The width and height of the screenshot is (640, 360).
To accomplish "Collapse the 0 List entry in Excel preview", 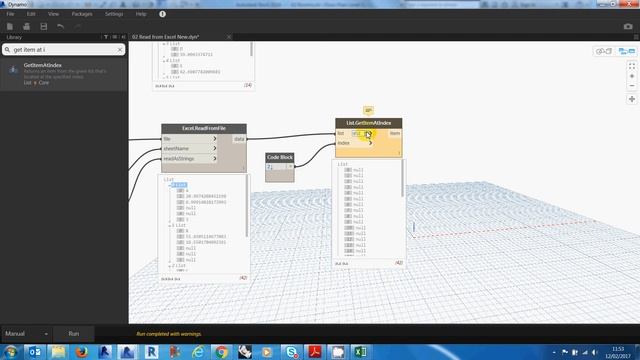I will pyautogui.click(x=170, y=185).
